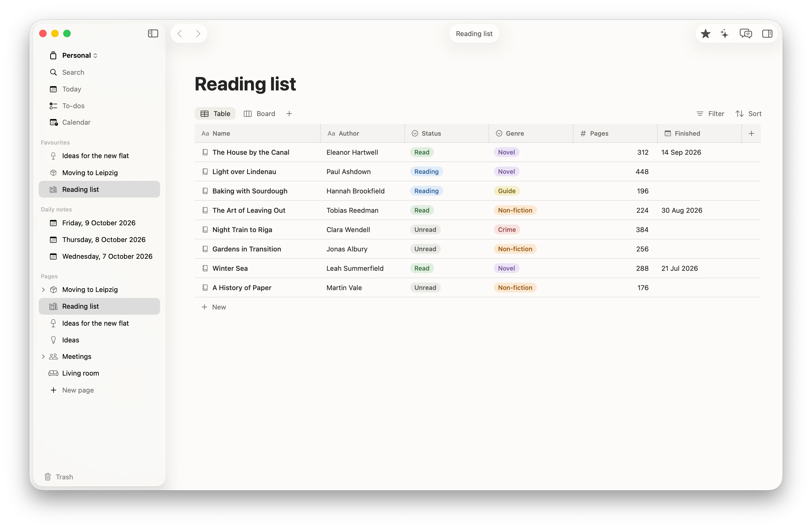Toggle the left sidebar panel icon
The image size is (812, 529).
(153, 33)
